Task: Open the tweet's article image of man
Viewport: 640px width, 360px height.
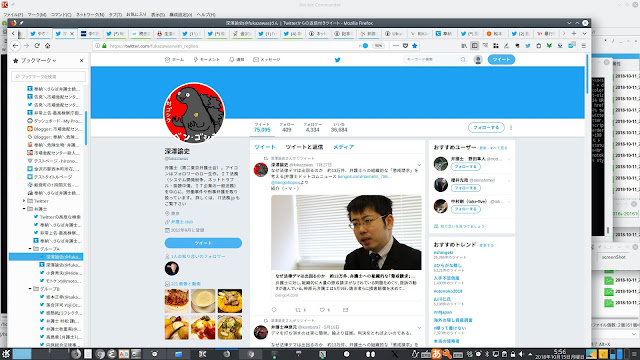Action: pos(346,232)
